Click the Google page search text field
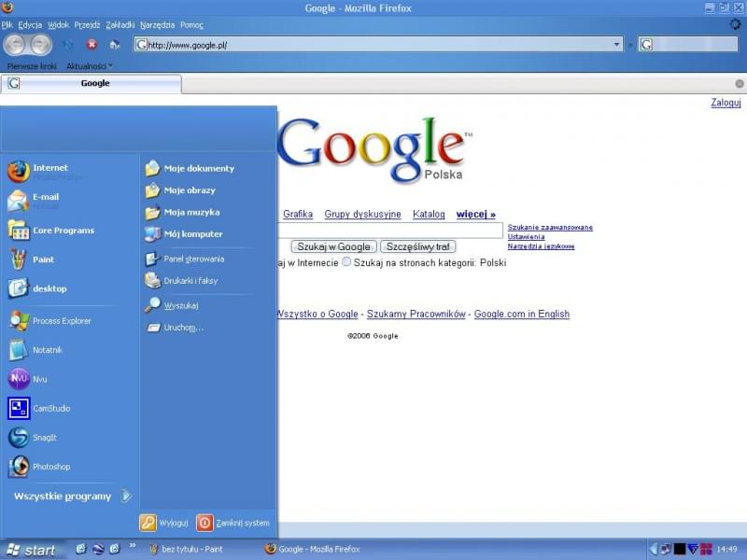The width and height of the screenshot is (747, 560). point(389,231)
